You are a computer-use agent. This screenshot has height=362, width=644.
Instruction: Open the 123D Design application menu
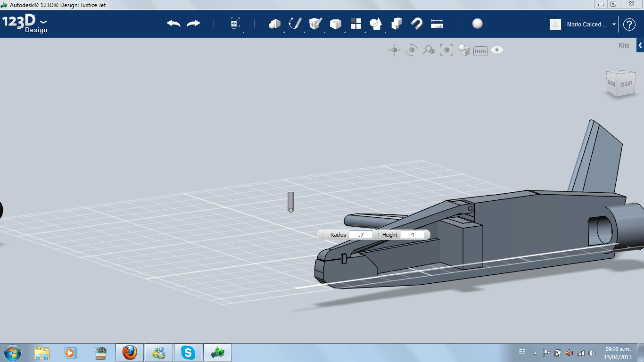[25, 24]
